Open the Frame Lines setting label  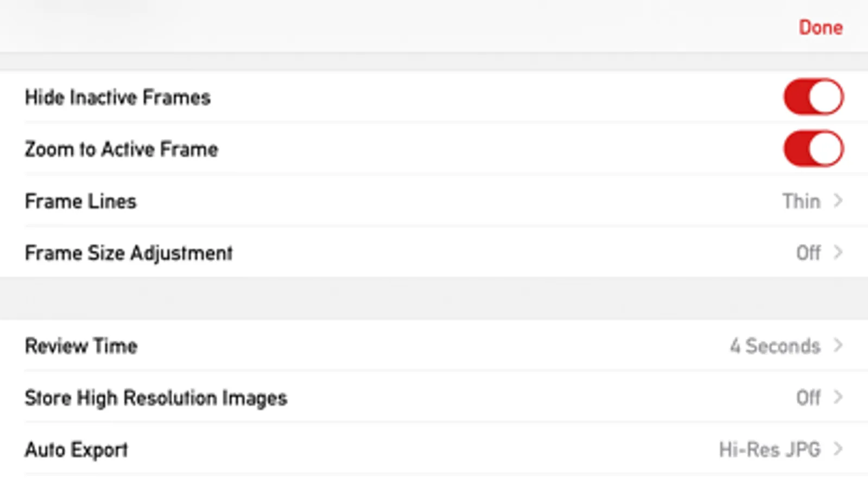coord(81,202)
